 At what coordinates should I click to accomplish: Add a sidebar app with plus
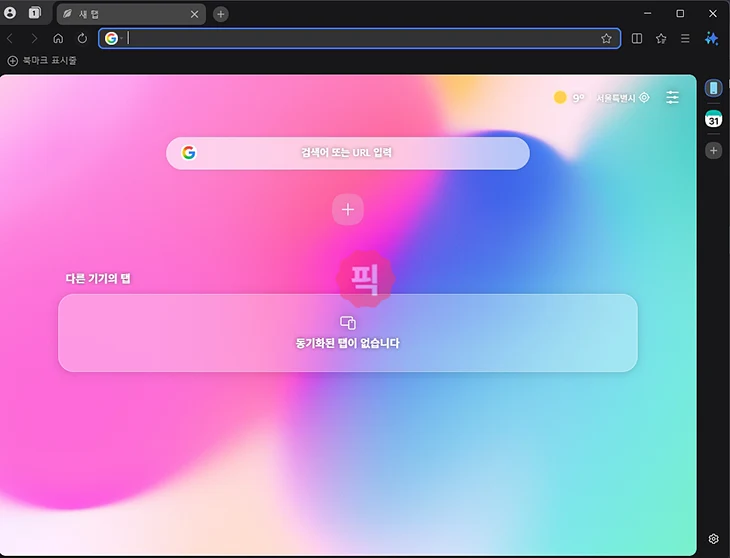point(713,150)
